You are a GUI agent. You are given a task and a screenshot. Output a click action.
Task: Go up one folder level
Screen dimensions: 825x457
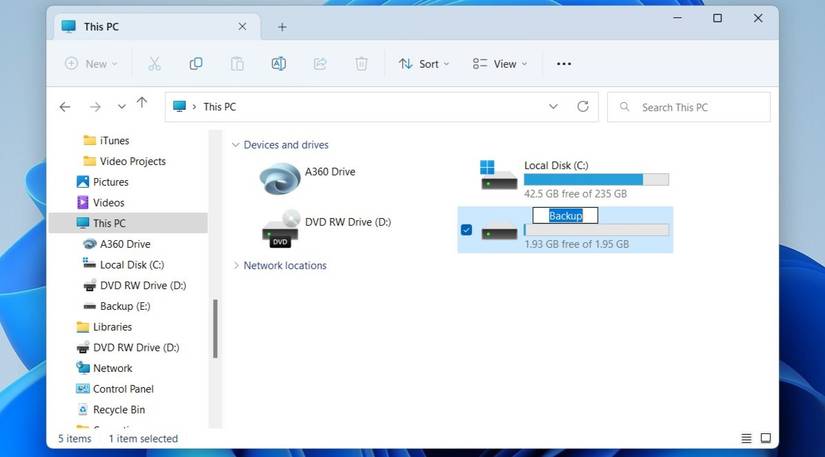tap(142, 103)
